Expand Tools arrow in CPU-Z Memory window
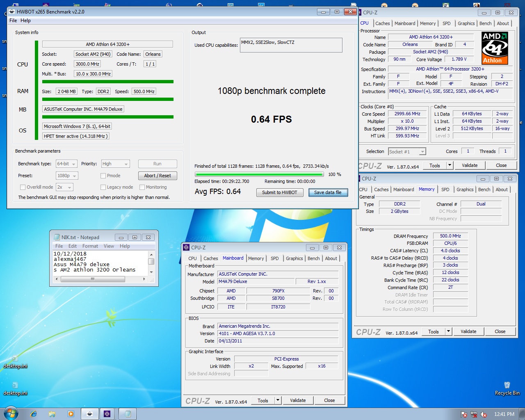 tap(448, 331)
